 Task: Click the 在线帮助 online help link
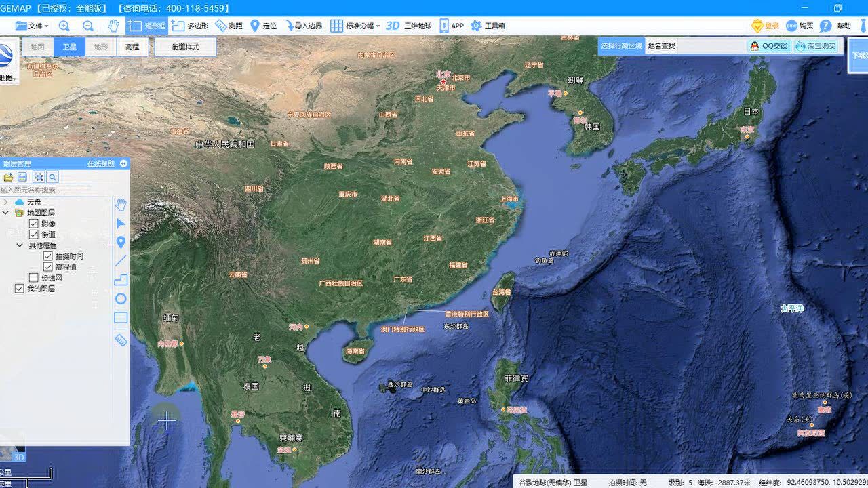tap(102, 164)
